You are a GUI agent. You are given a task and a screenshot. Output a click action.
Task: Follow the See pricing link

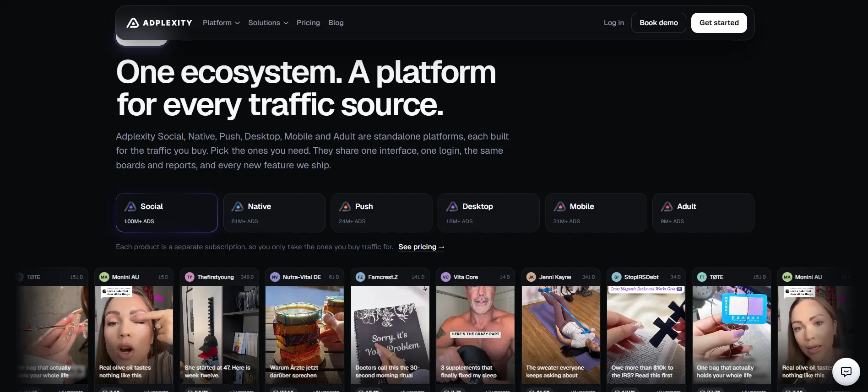(421, 247)
